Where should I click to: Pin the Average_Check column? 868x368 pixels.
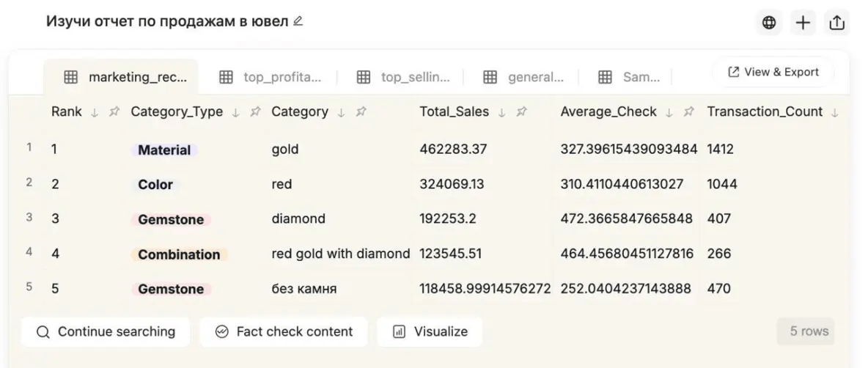coord(688,112)
